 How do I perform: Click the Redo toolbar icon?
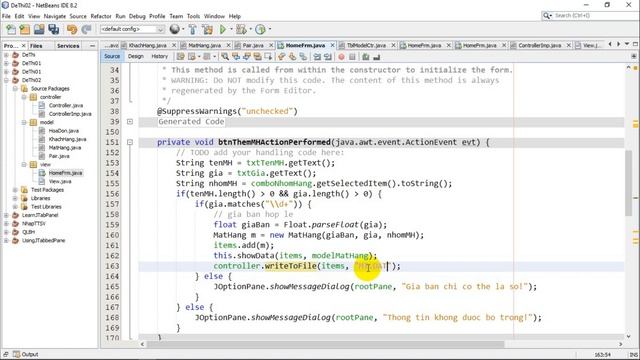(86, 29)
